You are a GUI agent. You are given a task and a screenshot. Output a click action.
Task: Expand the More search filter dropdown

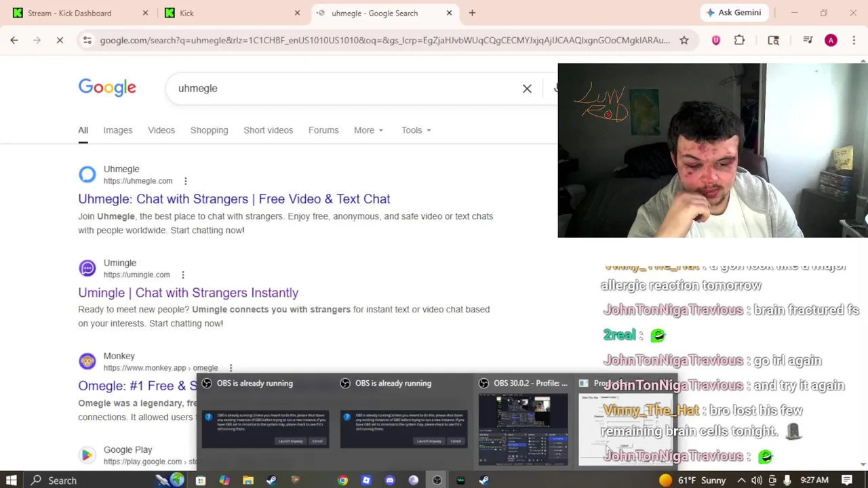coord(368,130)
